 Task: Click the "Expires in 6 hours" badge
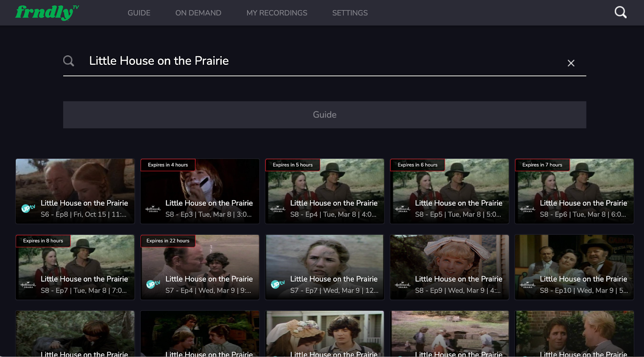coord(417,165)
